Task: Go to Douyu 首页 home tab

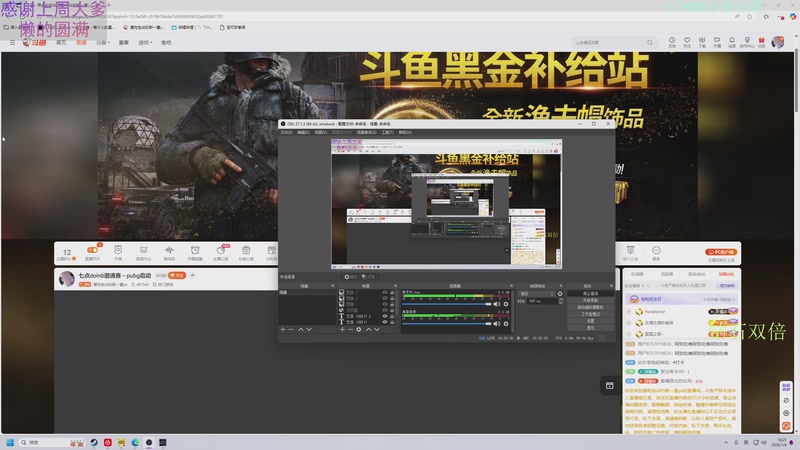Action: click(61, 42)
